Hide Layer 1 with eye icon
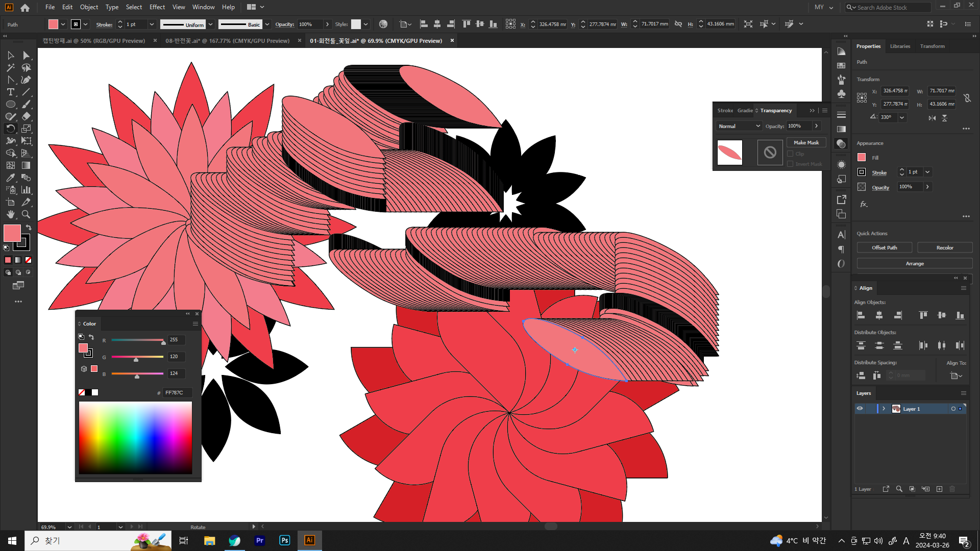The width and height of the screenshot is (980, 551). 860,409
